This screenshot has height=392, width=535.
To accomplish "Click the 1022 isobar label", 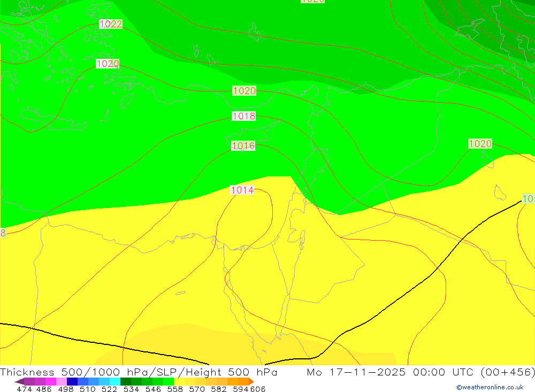I will [x=111, y=24].
